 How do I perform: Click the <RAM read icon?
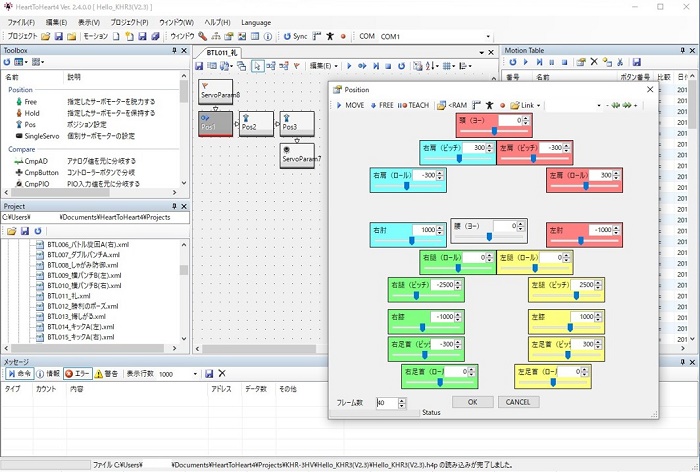coord(452,105)
